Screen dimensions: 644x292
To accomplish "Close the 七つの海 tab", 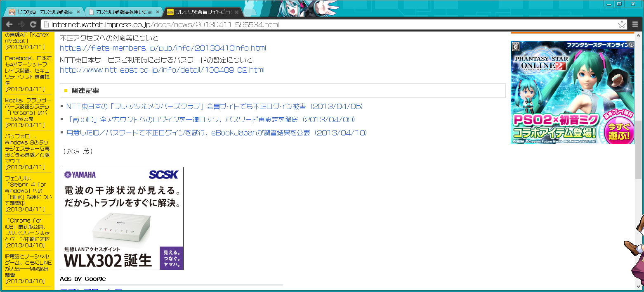I will (x=78, y=12).
